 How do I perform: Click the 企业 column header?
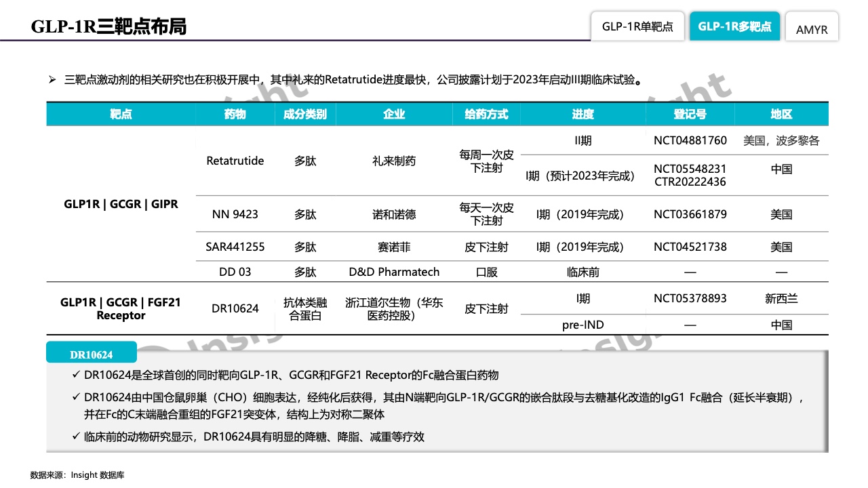(394, 114)
